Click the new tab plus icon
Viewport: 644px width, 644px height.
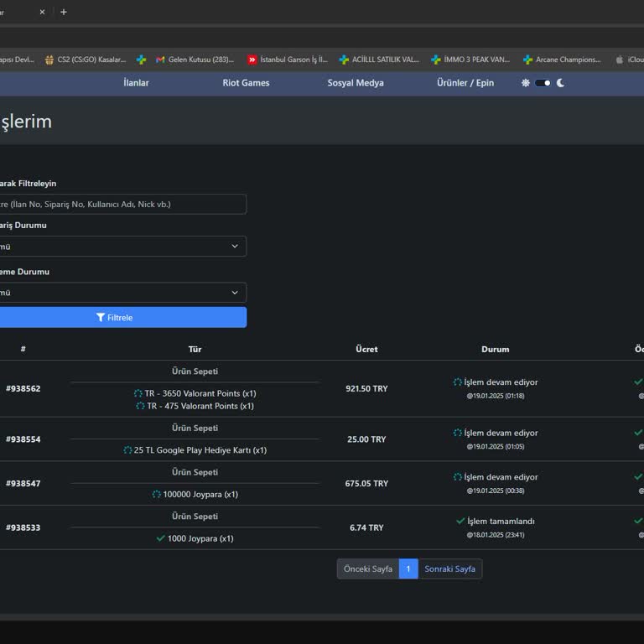click(x=64, y=12)
